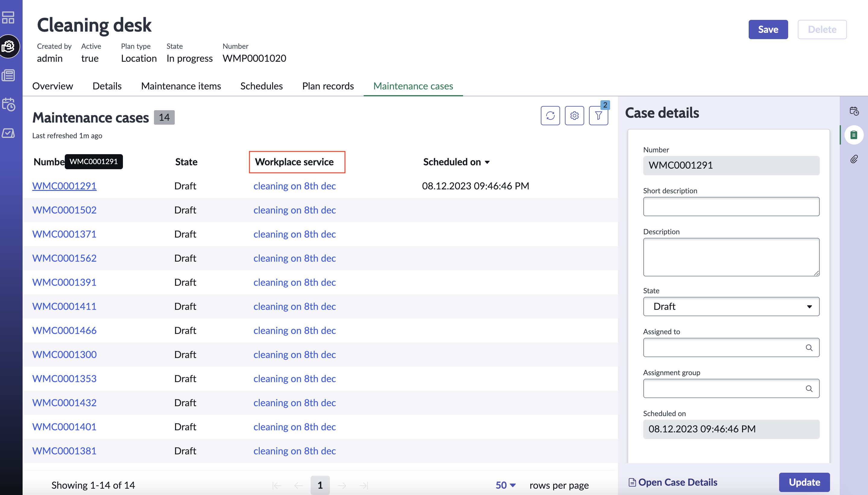Viewport: 868px width, 495px height.
Task: Click the read-only Number field WMC0001291
Action: tap(731, 165)
